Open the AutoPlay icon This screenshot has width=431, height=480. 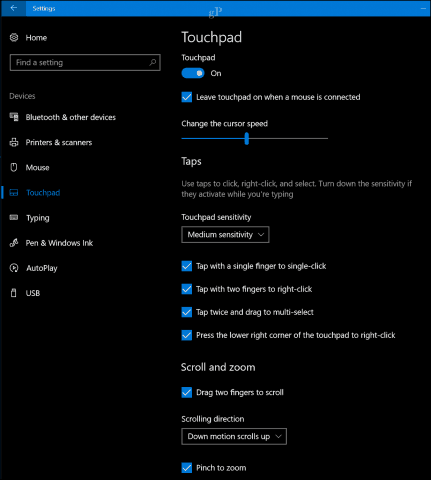point(14,268)
